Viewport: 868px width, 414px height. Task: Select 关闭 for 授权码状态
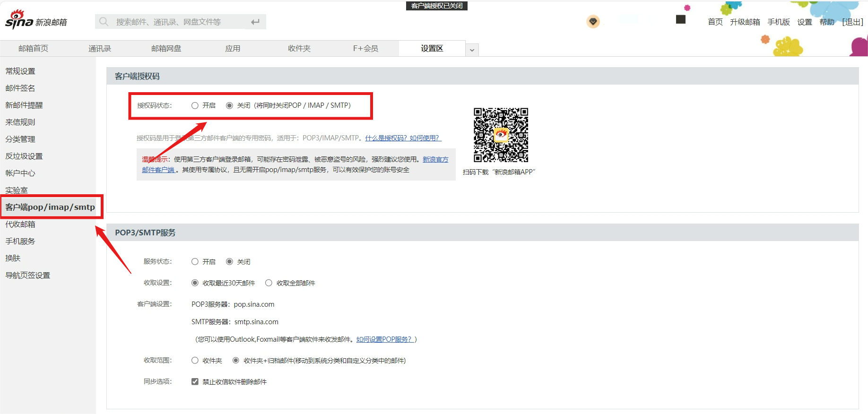[229, 105]
